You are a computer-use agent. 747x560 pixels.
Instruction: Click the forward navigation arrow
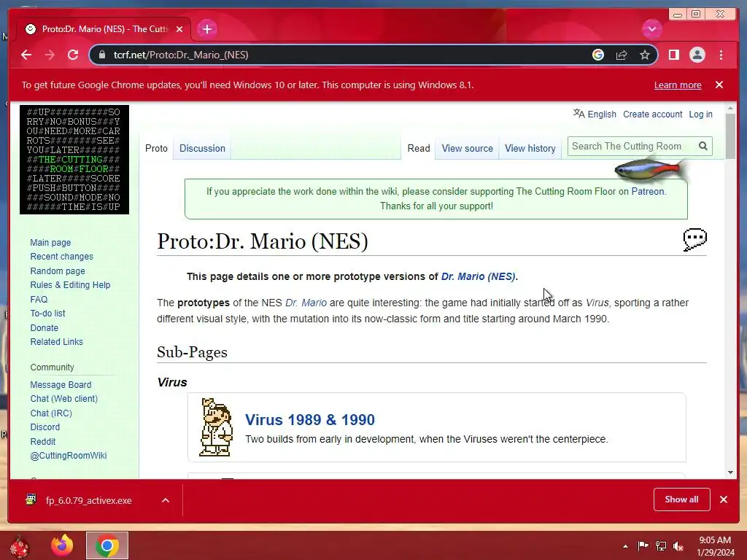click(50, 55)
